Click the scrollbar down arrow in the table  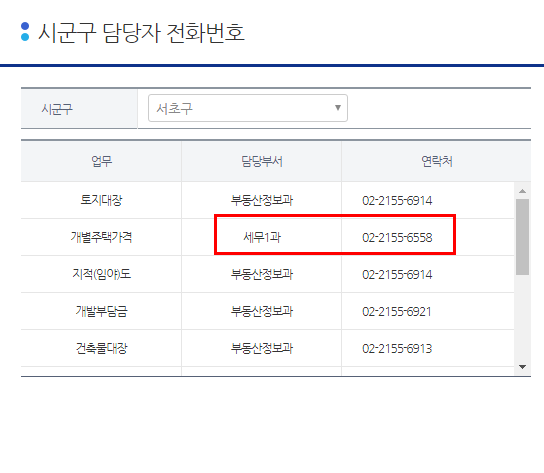pyautogui.click(x=522, y=367)
